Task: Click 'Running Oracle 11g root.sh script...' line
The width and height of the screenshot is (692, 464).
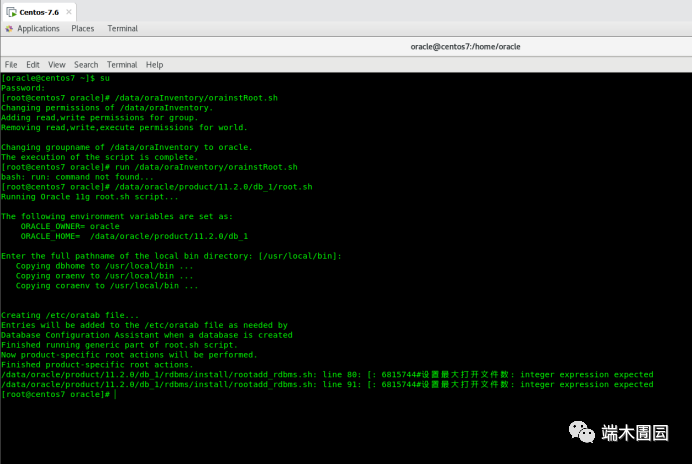Action: 90,197
